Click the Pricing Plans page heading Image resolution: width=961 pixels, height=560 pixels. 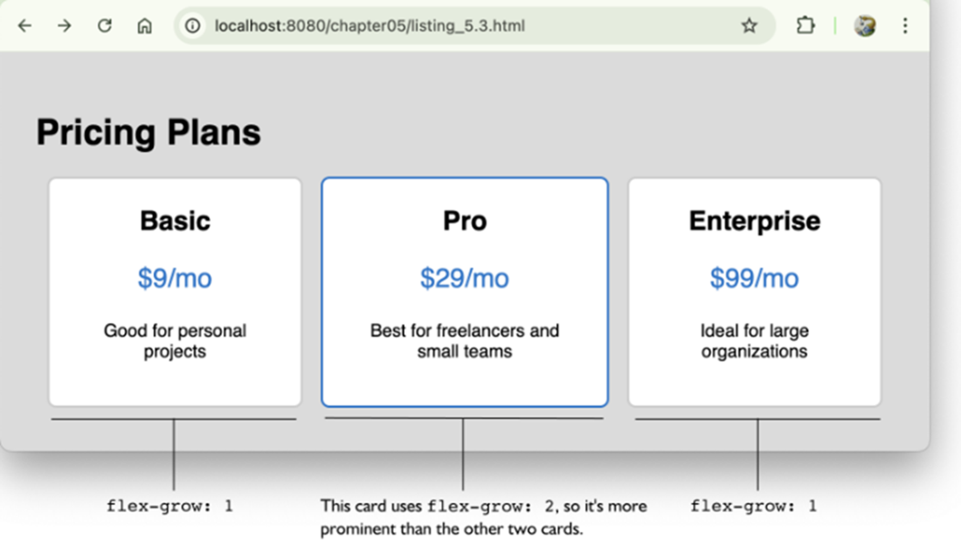[x=149, y=133]
